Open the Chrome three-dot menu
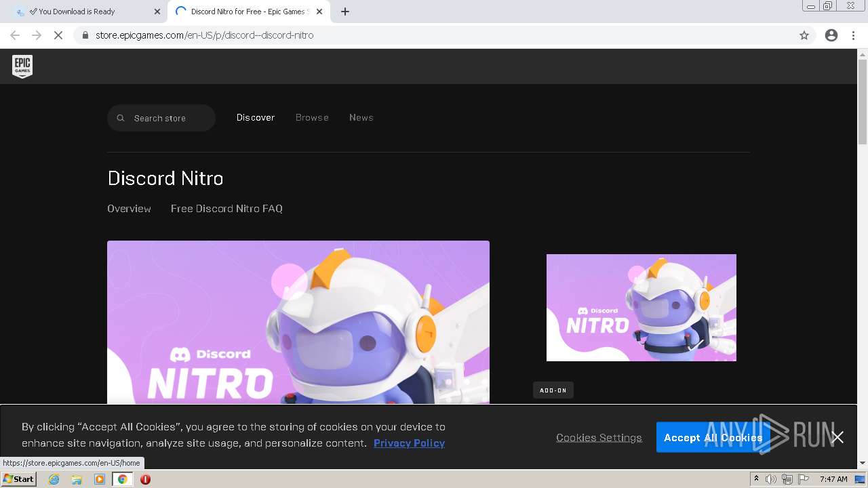 point(853,35)
